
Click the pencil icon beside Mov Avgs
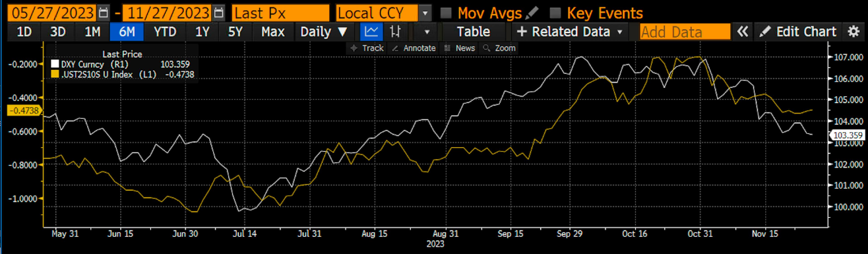click(x=532, y=13)
